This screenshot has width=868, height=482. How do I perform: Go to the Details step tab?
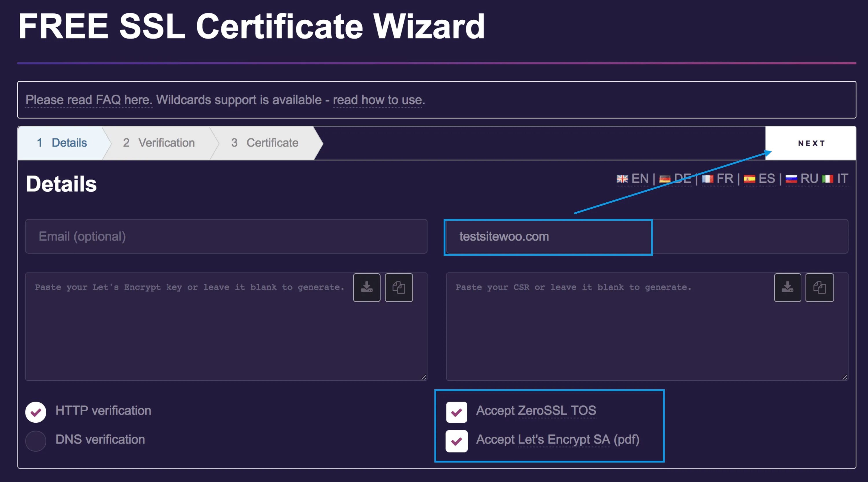tap(62, 143)
